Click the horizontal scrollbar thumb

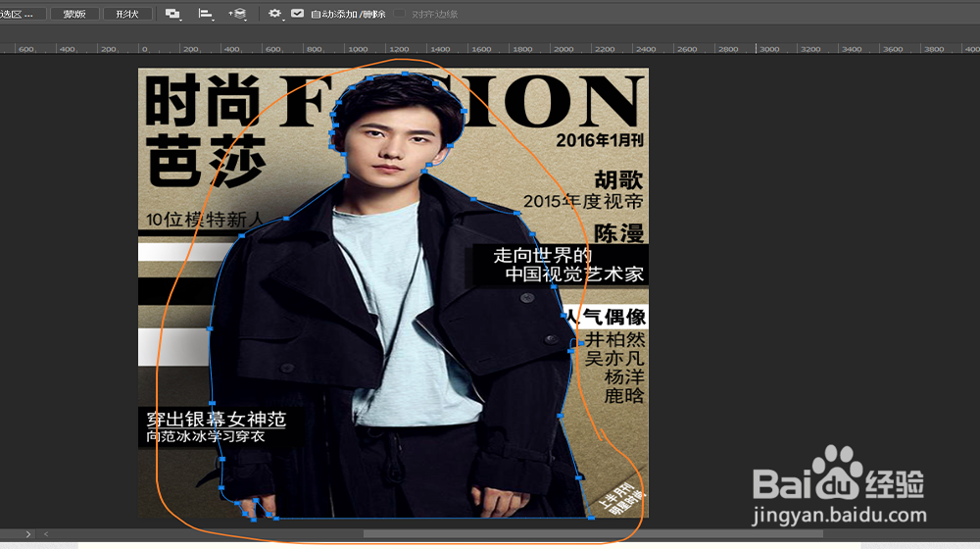pyautogui.click(x=593, y=534)
